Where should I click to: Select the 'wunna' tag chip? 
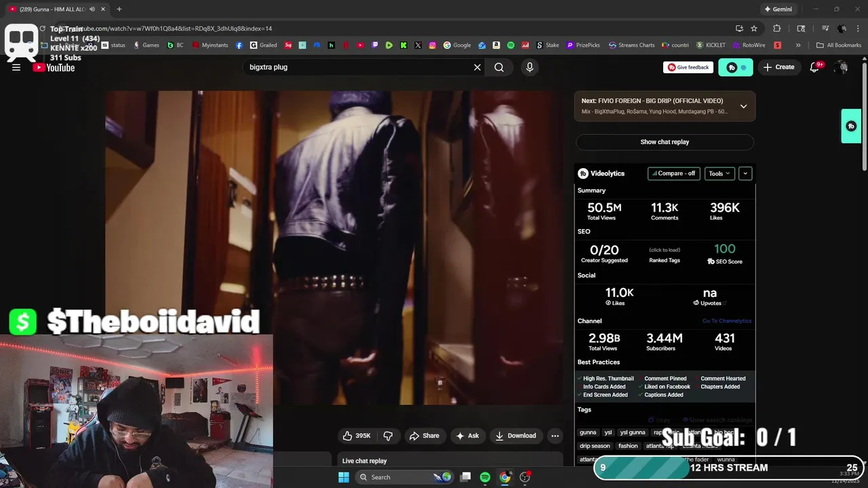click(x=726, y=460)
